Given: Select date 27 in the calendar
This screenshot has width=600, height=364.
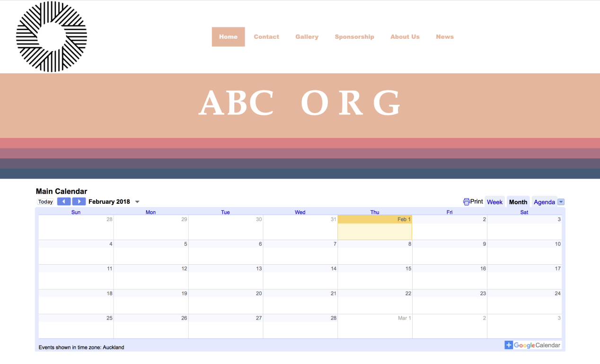Looking at the screenshot, I should pos(259,318).
